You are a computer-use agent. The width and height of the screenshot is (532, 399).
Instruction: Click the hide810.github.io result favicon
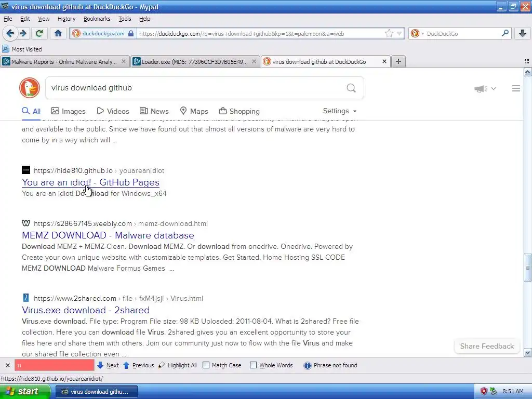point(26,170)
